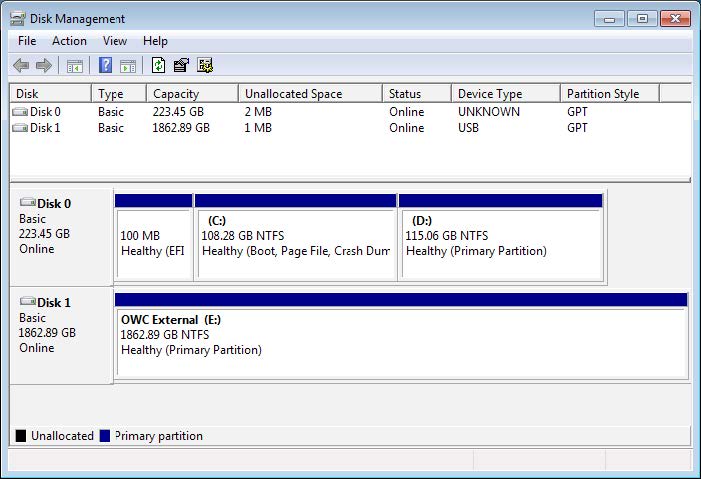701x479 pixels.
Task: Click the Disk 0 icon in graphical pane
Action: 27,202
